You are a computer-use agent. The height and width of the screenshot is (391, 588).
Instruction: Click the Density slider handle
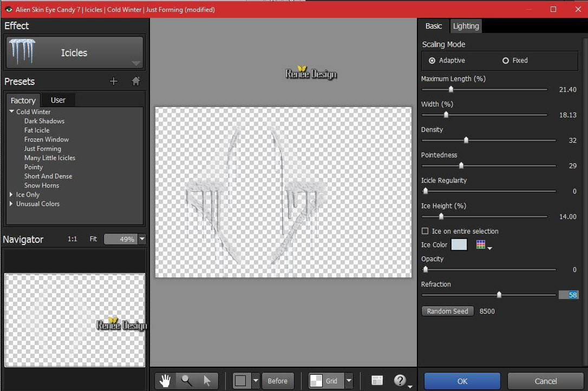(x=466, y=140)
